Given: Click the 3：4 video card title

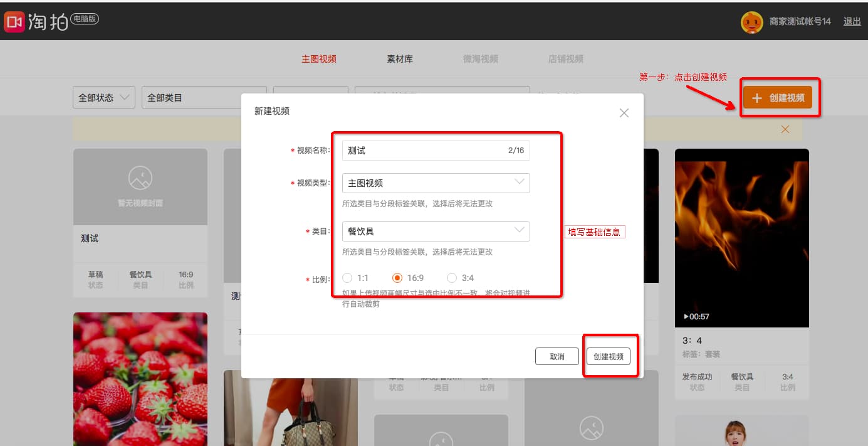Looking at the screenshot, I should click(693, 341).
